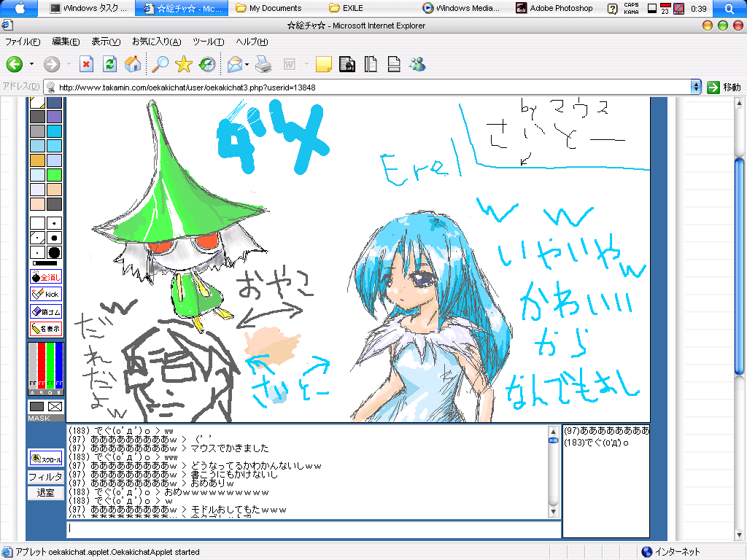Select the brush box with diagonal corner line
Image resolution: width=747 pixels, height=560 pixels.
point(38,238)
